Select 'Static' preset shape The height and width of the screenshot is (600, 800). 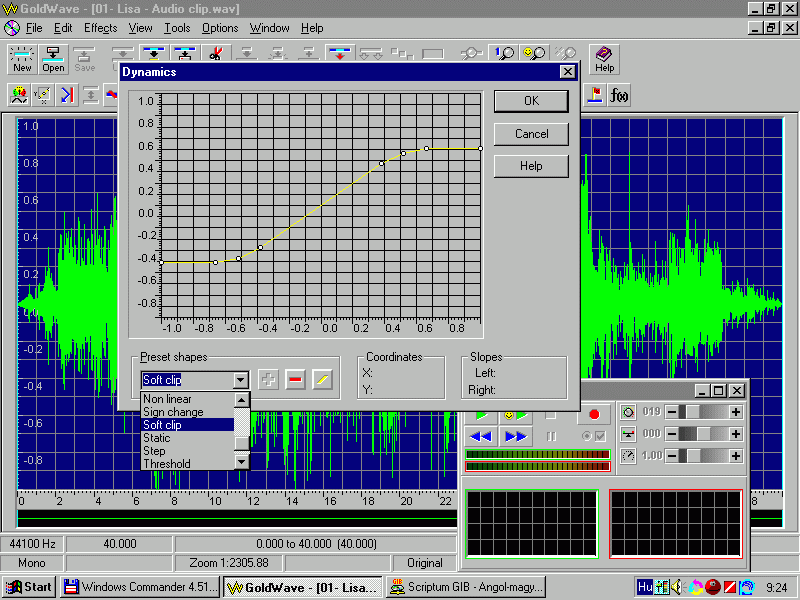188,438
